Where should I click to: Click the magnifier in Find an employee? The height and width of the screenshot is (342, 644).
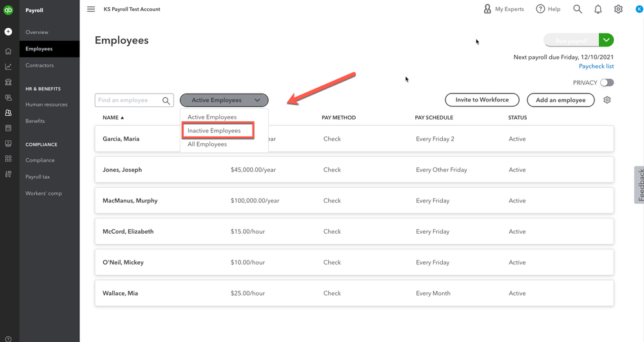tap(166, 100)
